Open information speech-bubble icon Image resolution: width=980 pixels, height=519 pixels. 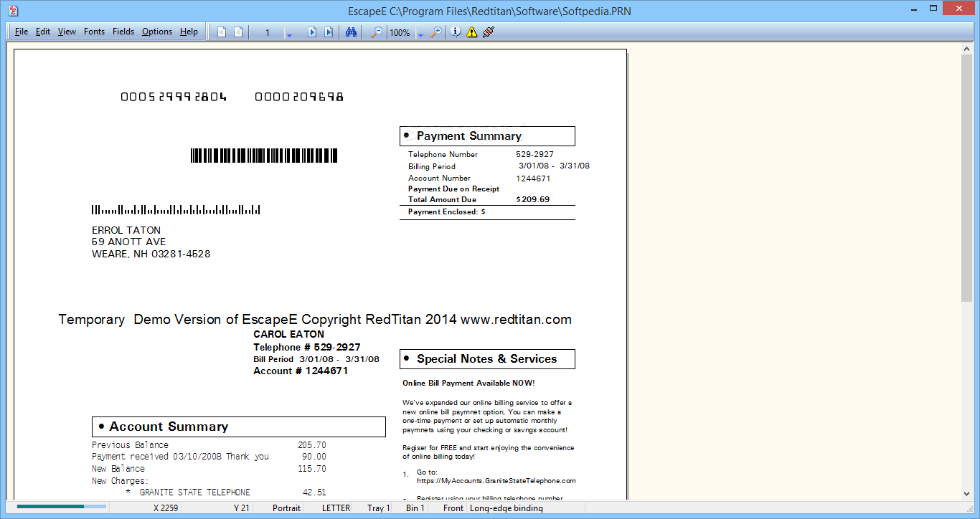coord(456,32)
